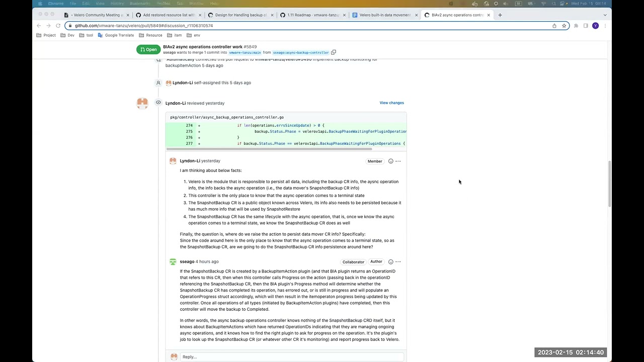Image resolution: width=644 pixels, height=362 pixels.
Task: Open the tool bookmarks folder
Action: (x=86, y=35)
